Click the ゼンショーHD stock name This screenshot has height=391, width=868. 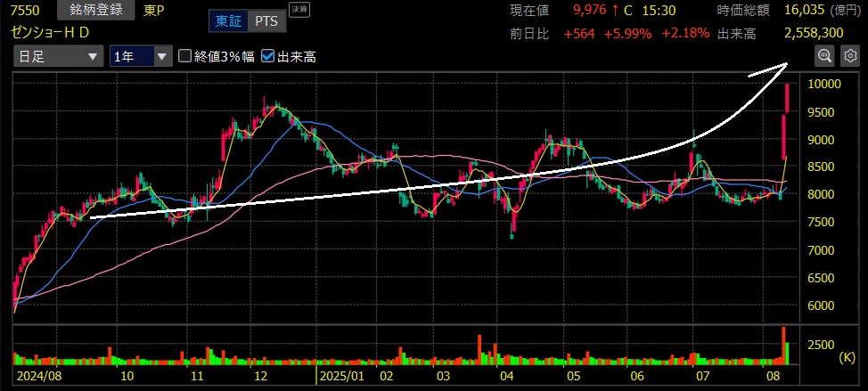[x=51, y=32]
